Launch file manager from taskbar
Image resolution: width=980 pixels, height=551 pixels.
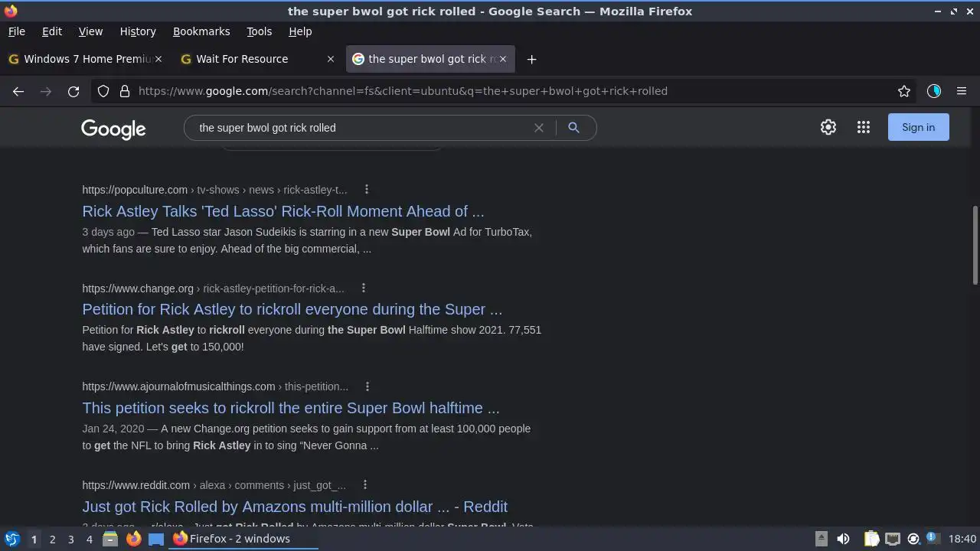110,539
